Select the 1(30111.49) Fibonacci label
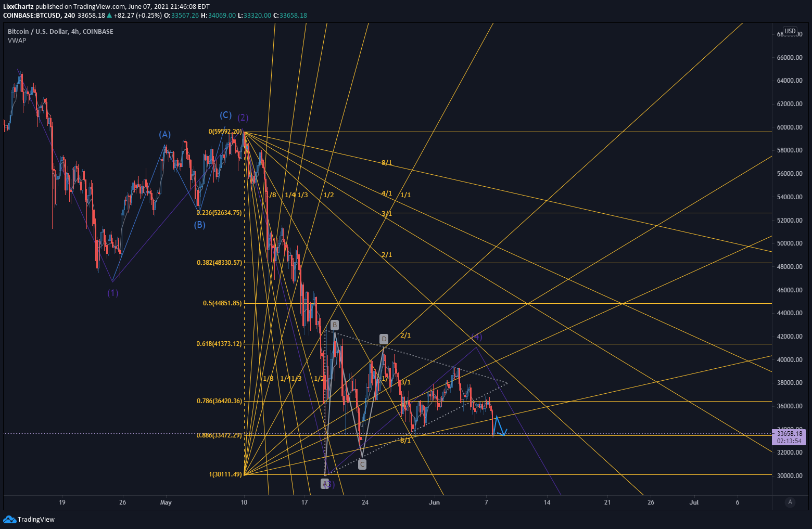812x529 pixels. tap(225, 474)
